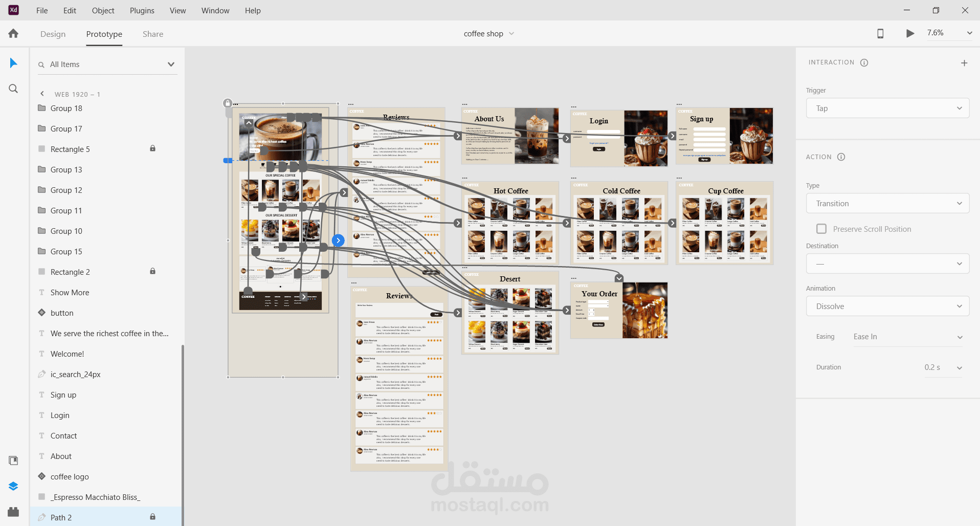Select the Group 10 layer
The height and width of the screenshot is (526, 980).
point(105,231)
